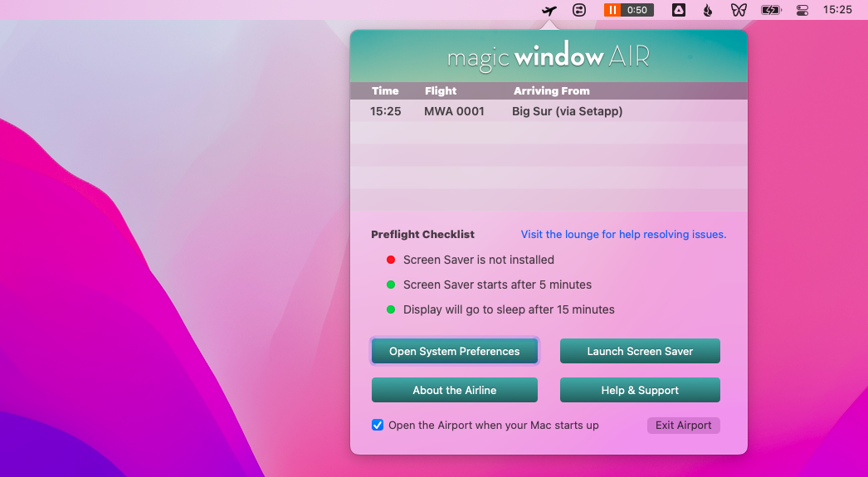The image size is (868, 477).
Task: Click the flame icon in the menu bar
Action: 708,10
